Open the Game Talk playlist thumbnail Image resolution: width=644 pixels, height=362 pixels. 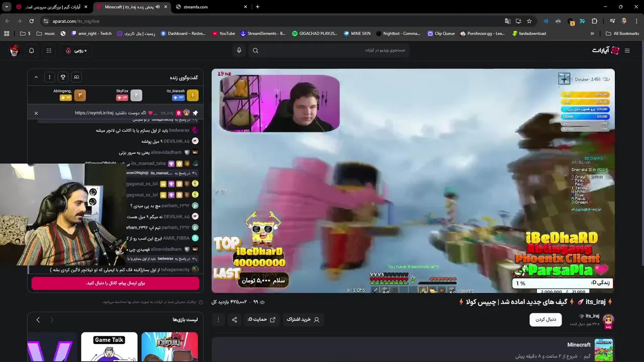(109, 346)
